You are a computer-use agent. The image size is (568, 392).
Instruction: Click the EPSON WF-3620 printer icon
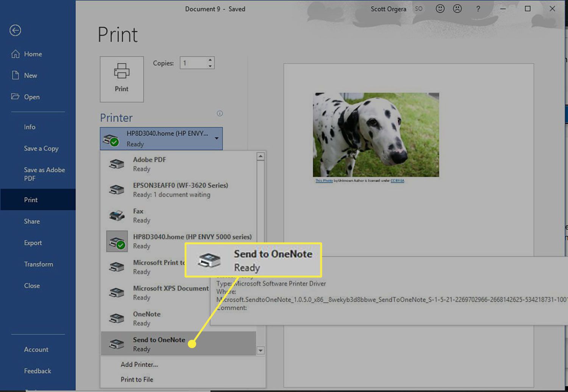117,190
